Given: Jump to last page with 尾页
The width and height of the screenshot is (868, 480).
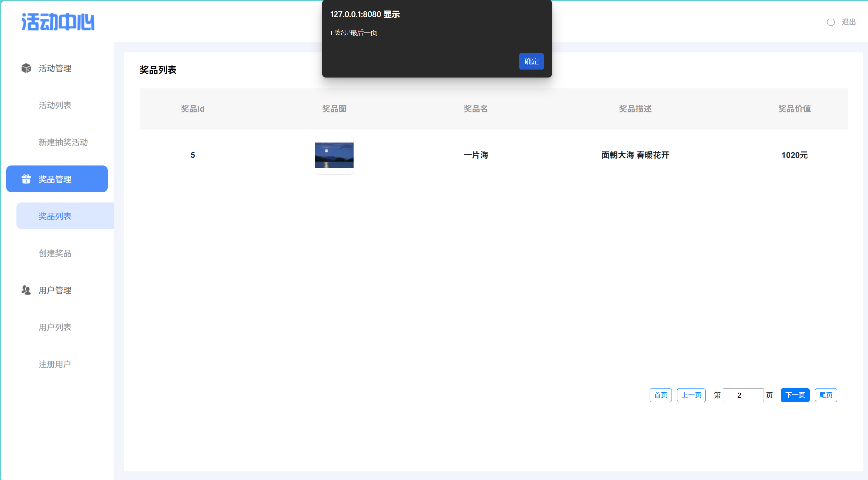Looking at the screenshot, I should pos(826,395).
